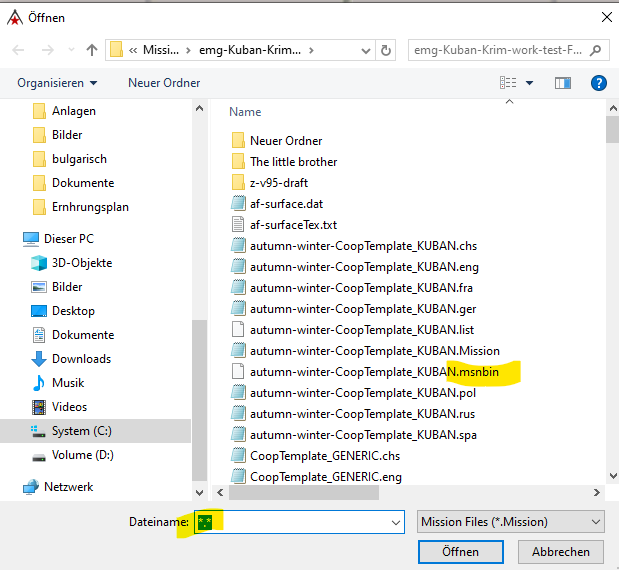Click the Öffnen button
619x570 pixels.
click(x=461, y=551)
